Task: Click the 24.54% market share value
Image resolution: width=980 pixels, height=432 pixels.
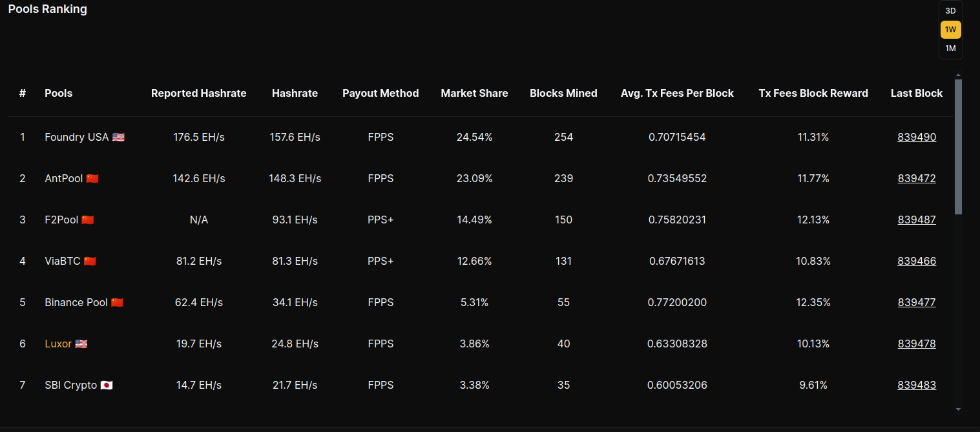Action: point(474,137)
